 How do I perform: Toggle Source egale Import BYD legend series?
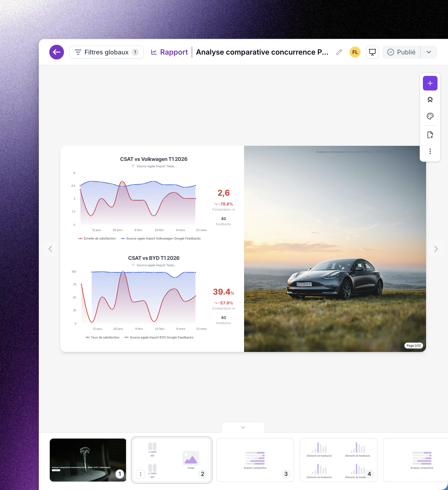159,337
